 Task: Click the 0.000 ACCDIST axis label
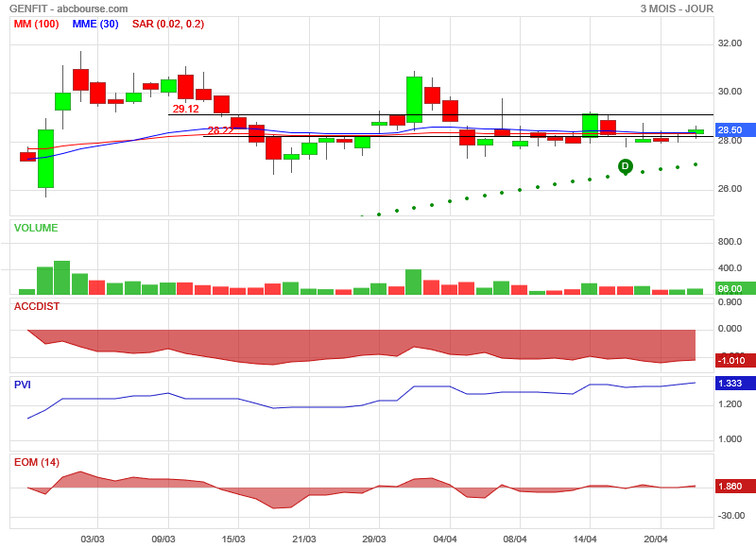click(730, 329)
